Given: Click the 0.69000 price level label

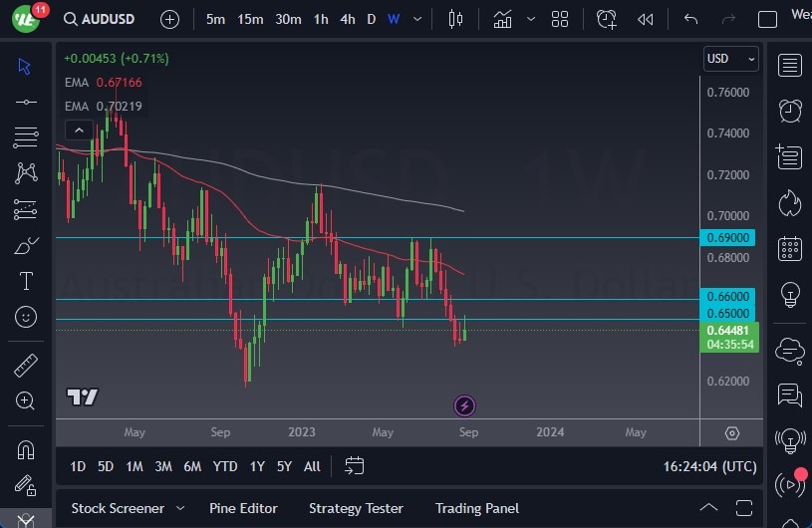Looking at the screenshot, I should pyautogui.click(x=729, y=238).
